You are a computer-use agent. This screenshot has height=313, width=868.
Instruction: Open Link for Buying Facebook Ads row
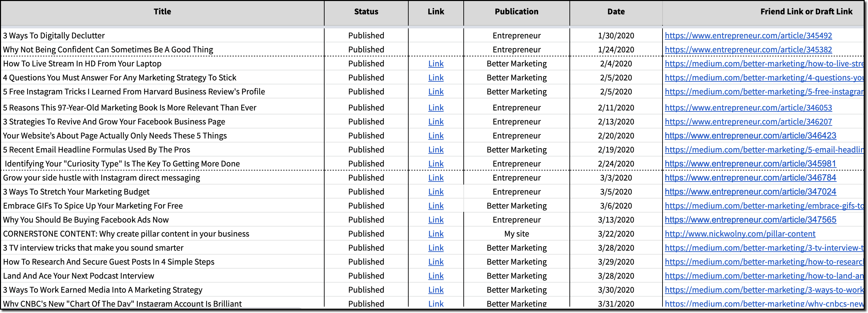[436, 220]
